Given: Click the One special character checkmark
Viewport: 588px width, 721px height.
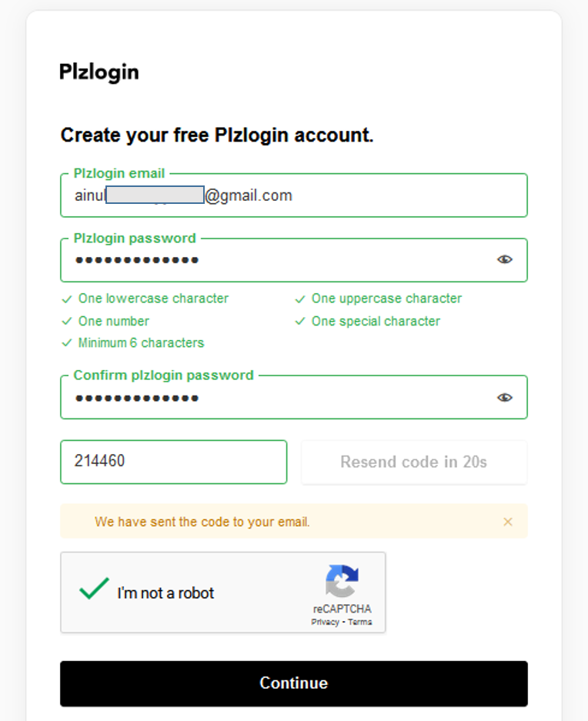Looking at the screenshot, I should tap(300, 321).
